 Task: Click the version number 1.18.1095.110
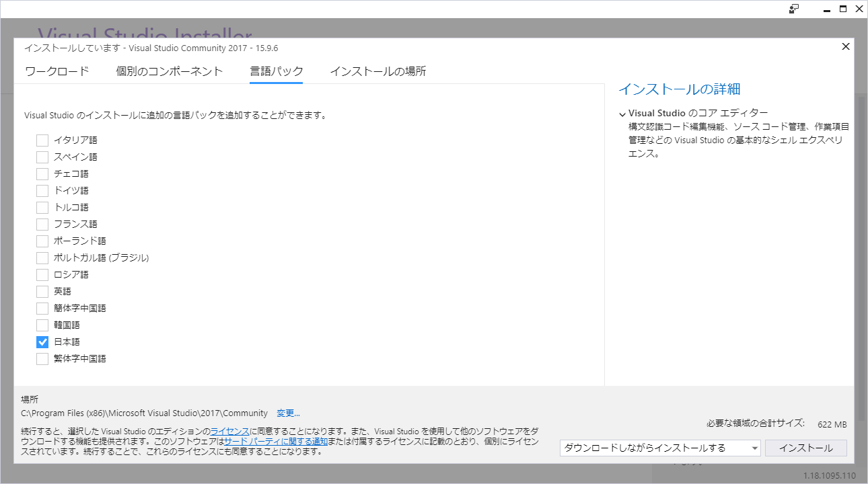[x=830, y=476]
